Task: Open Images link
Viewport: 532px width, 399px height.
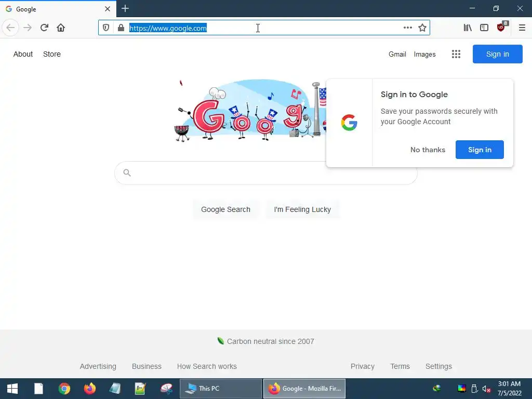Action: tap(424, 54)
